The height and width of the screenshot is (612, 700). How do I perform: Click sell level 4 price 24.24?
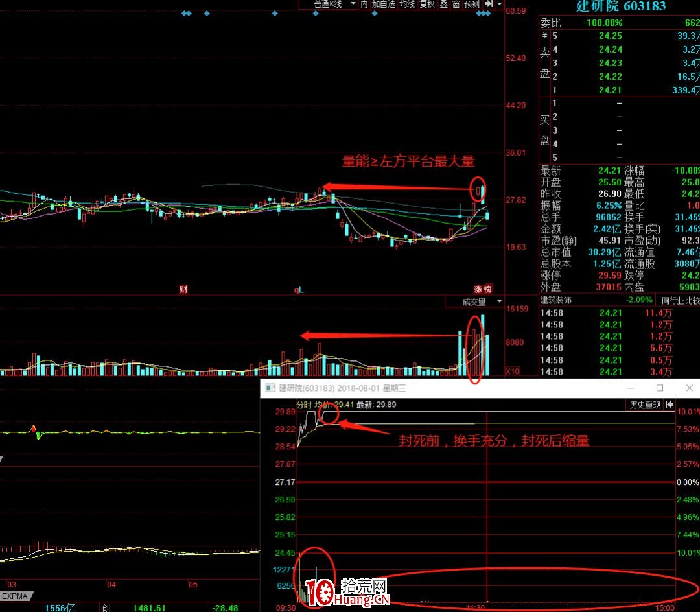pyautogui.click(x=611, y=49)
